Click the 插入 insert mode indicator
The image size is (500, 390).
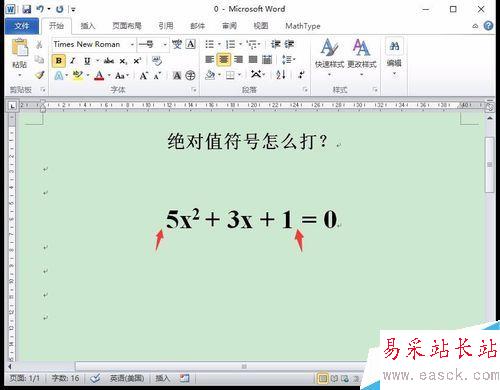(162, 378)
